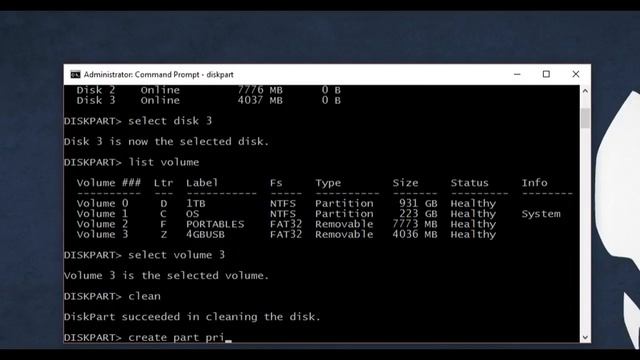Click the 'Size' column header
Image resolution: width=640 pixels, height=360 pixels.
(405, 183)
